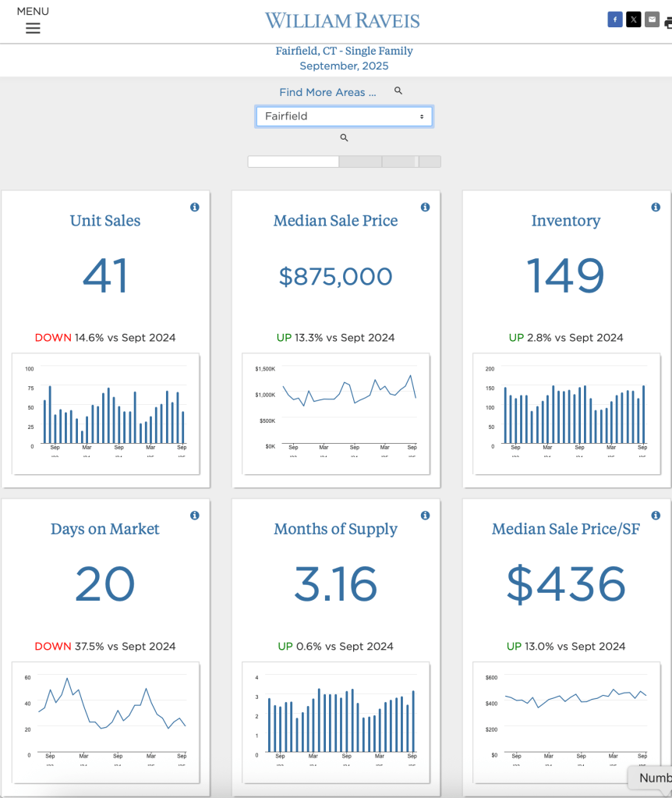Click the William Raveis logo
This screenshot has width=672, height=798.
[342, 20]
